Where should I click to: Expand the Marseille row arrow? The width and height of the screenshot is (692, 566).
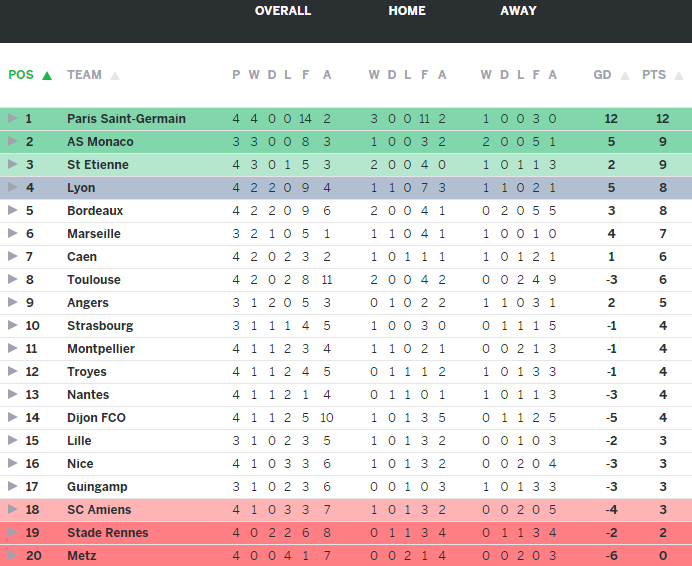(x=12, y=233)
